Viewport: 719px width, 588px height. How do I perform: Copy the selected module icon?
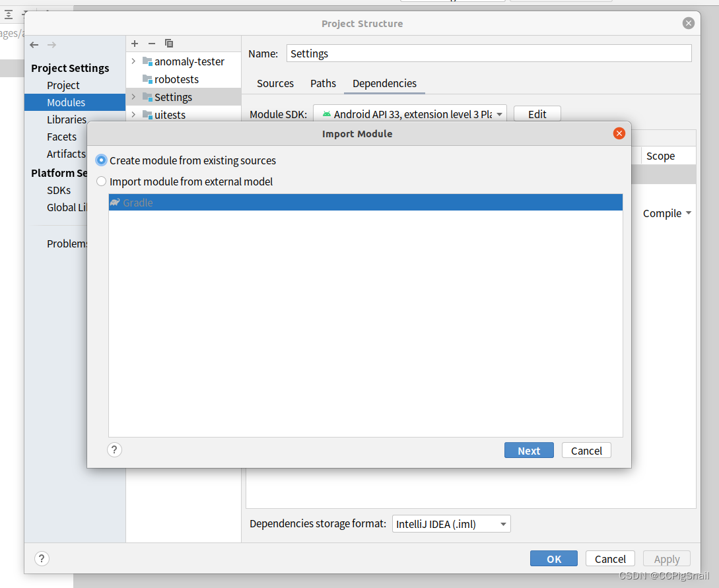coord(169,44)
